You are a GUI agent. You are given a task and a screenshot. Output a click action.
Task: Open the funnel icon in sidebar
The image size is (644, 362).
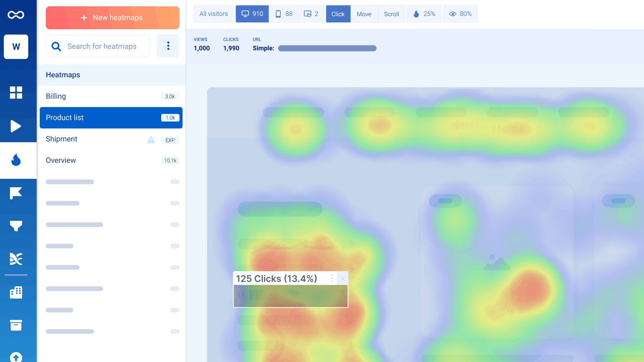(16, 226)
